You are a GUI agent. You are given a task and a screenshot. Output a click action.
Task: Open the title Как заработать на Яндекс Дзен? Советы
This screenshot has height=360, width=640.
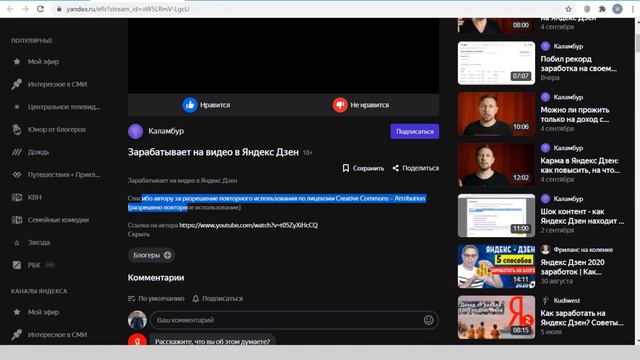pos(582,318)
